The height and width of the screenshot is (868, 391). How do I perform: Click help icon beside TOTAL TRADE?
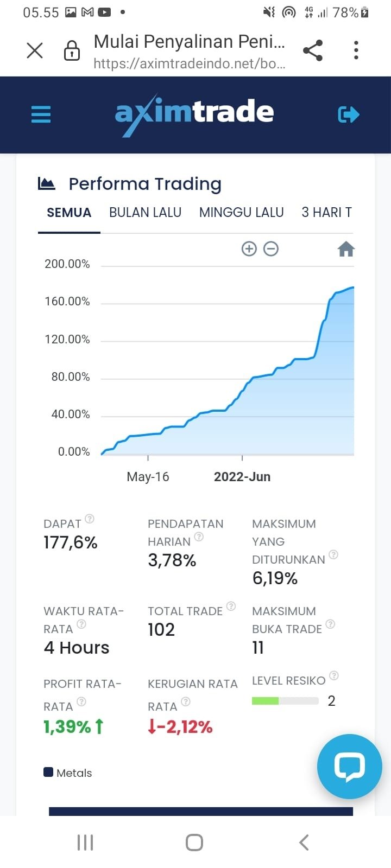pos(231,606)
